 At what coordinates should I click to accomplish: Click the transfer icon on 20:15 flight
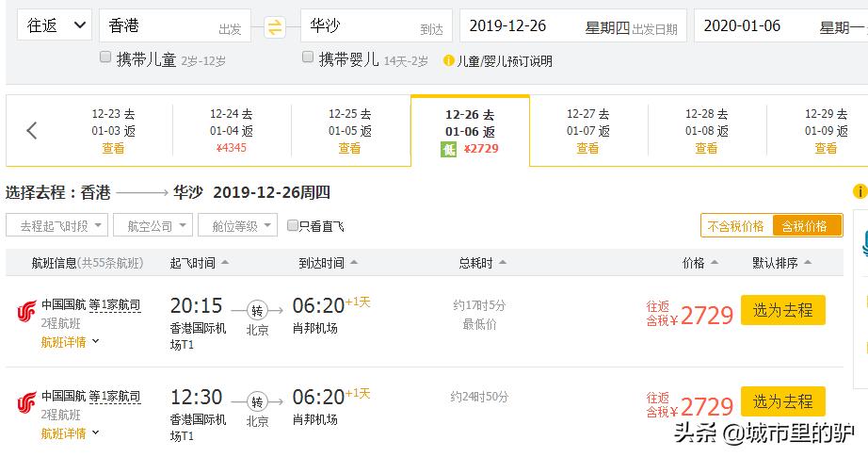[257, 309]
